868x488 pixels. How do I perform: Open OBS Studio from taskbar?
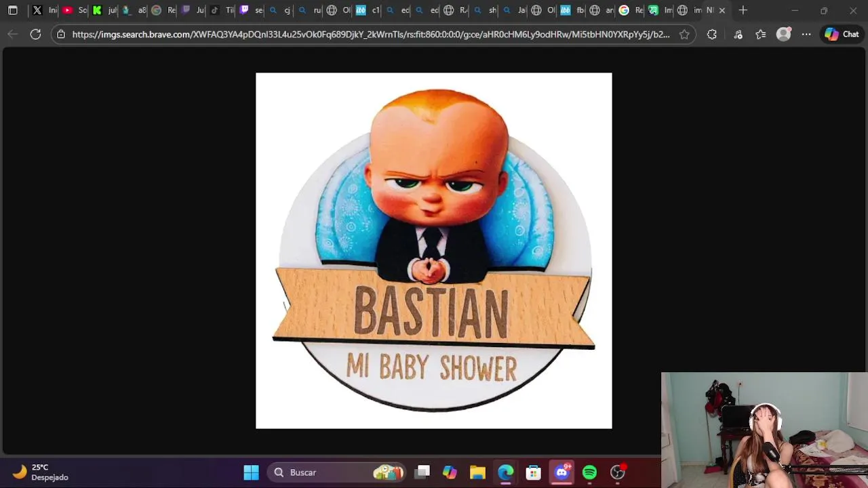pyautogui.click(x=618, y=472)
